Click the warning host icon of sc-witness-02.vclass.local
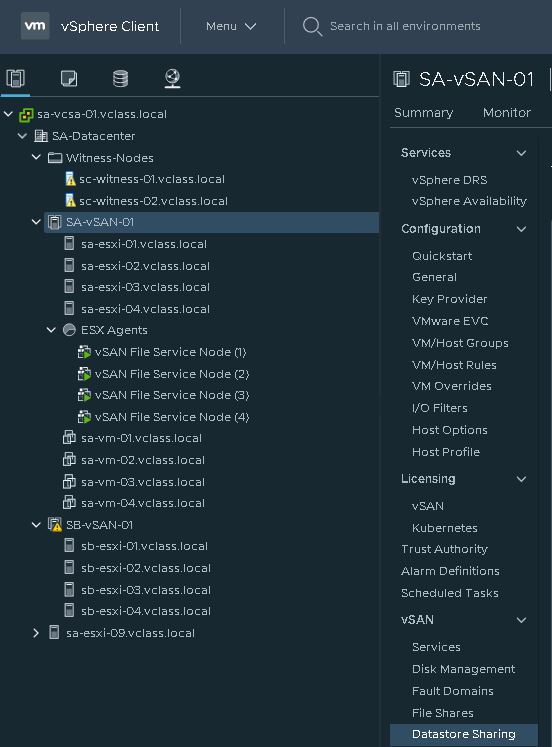Image resolution: width=552 pixels, height=747 pixels. click(70, 201)
